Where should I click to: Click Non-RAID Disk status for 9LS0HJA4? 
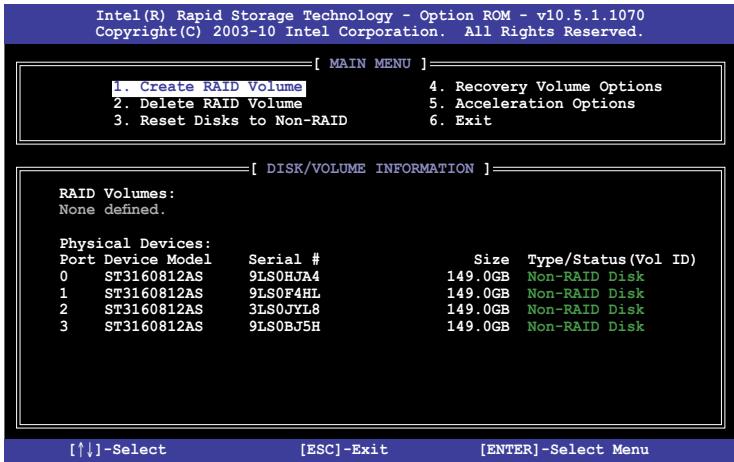586,277
